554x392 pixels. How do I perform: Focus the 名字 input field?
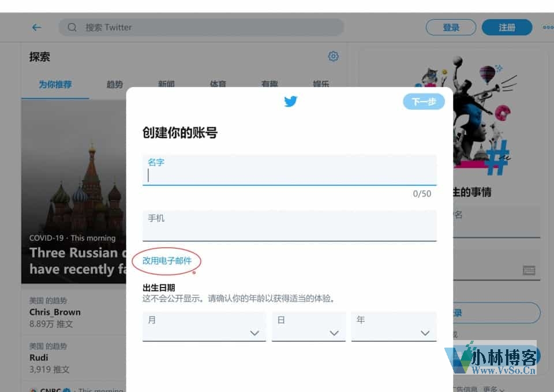[x=289, y=170]
